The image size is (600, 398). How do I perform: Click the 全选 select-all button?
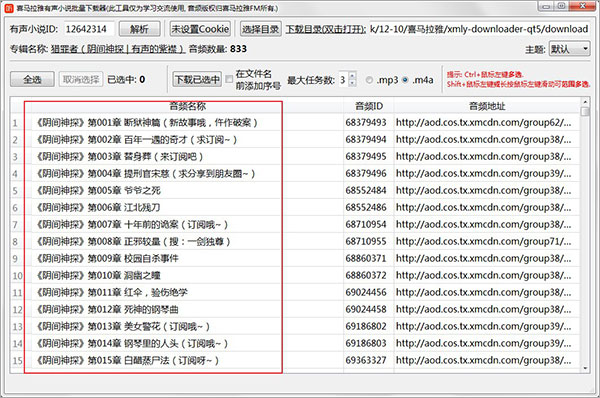pos(32,80)
